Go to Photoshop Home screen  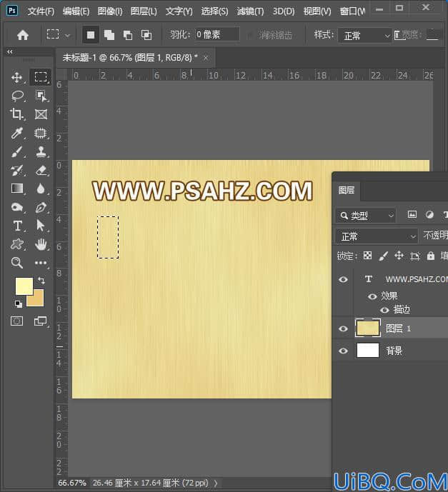pyautogui.click(x=23, y=35)
